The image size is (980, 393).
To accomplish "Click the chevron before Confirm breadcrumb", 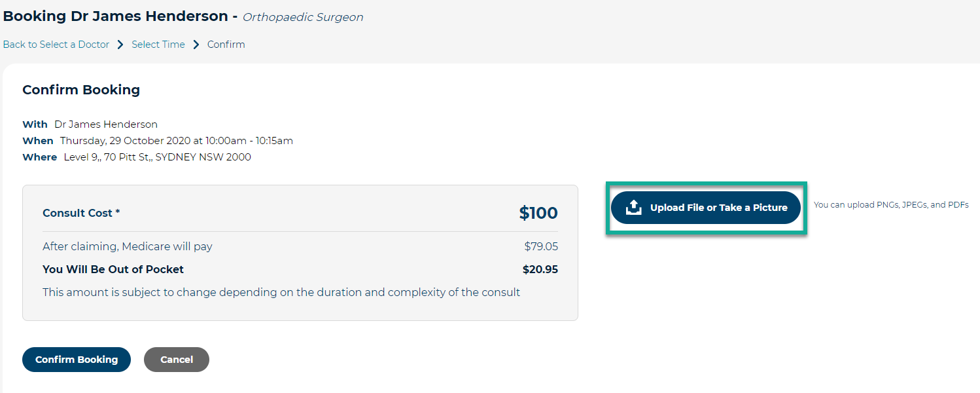I will click(196, 45).
